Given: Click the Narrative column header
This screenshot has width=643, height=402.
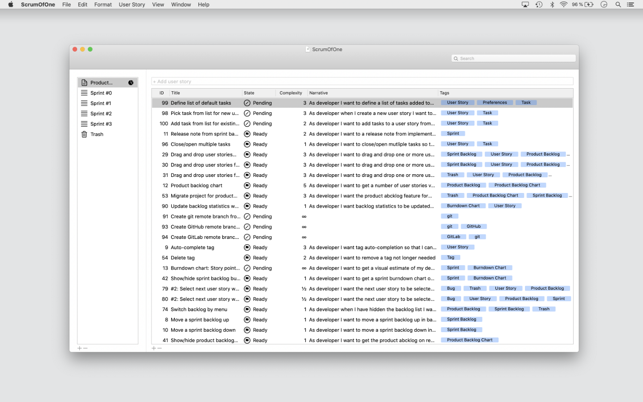Looking at the screenshot, I should 372,93.
